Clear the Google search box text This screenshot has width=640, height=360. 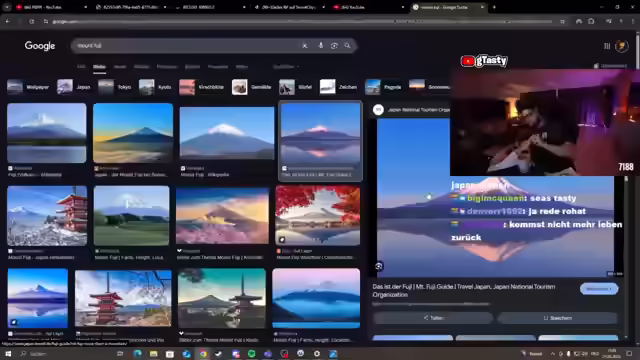point(304,46)
